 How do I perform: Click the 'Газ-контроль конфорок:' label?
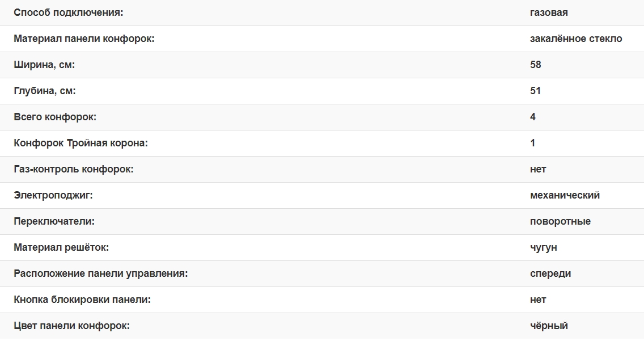(x=74, y=169)
